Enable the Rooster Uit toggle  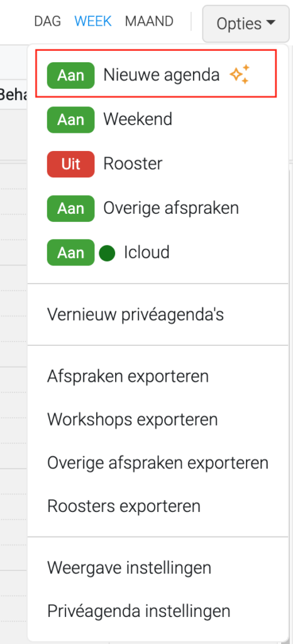tap(70, 164)
